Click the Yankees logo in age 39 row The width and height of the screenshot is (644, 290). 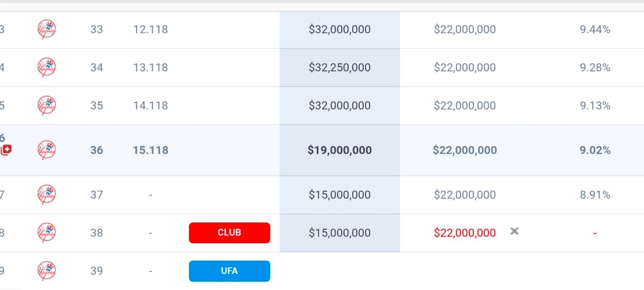[47, 271]
